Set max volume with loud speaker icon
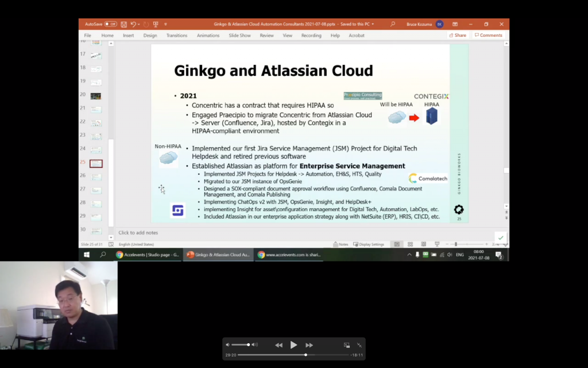This screenshot has width=588, height=368. (254, 344)
